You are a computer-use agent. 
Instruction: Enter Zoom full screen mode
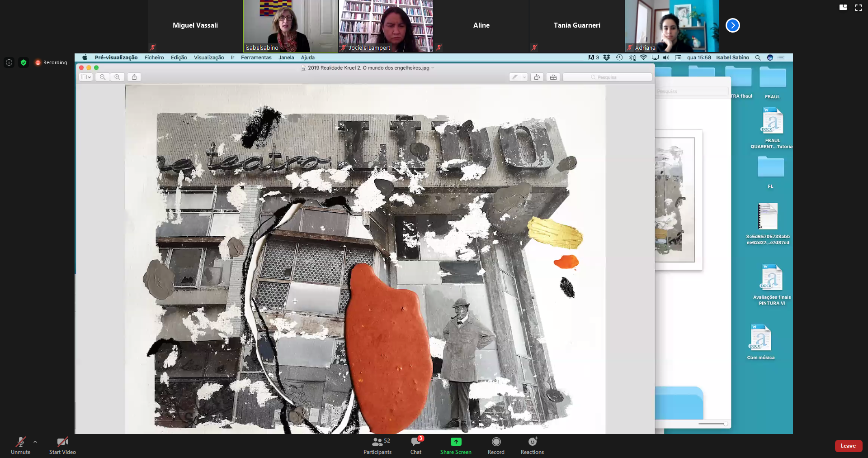coord(858,7)
